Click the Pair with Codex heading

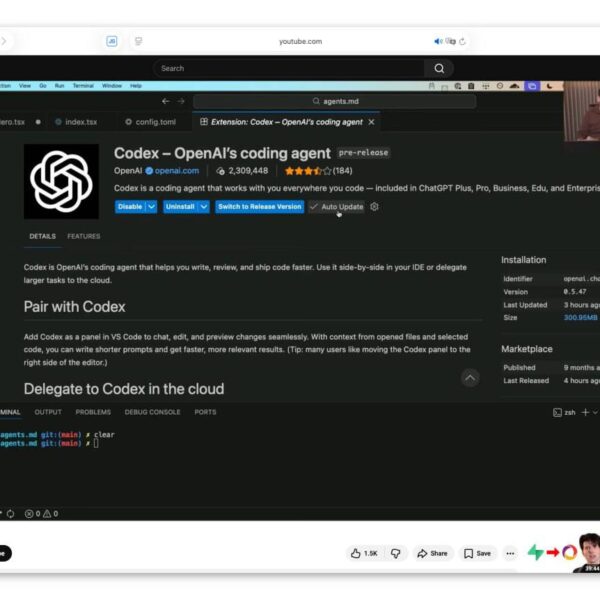coord(75,307)
